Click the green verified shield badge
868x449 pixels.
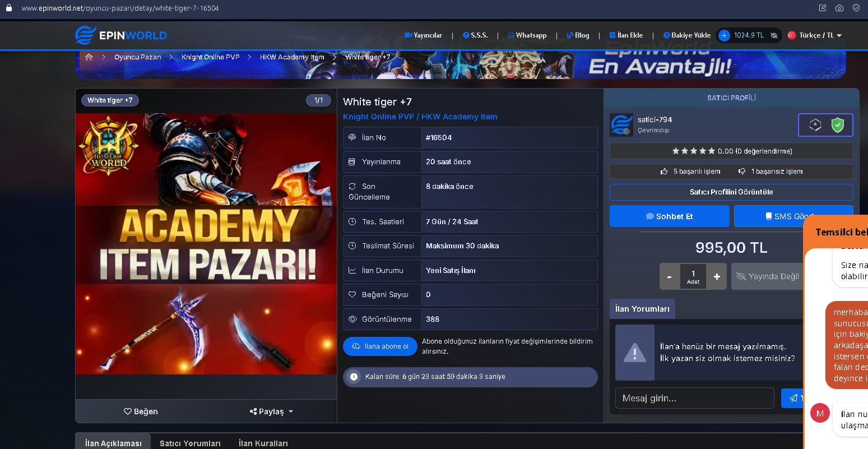[x=837, y=125]
